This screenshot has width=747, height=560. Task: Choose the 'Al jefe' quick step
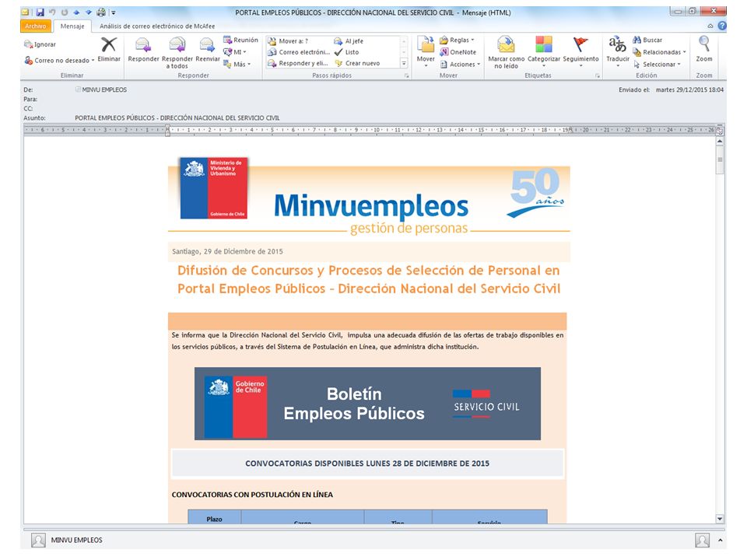pos(349,41)
